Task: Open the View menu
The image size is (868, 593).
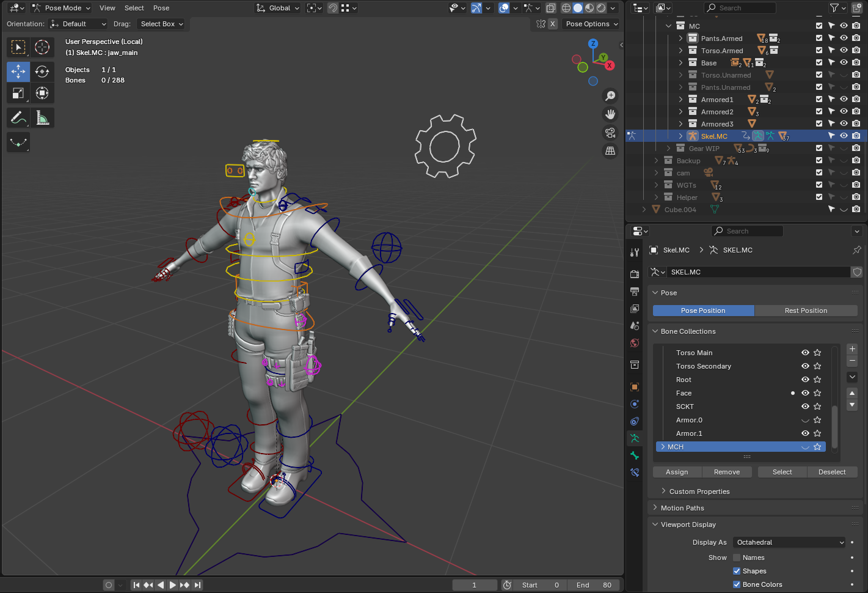Action: coord(108,8)
